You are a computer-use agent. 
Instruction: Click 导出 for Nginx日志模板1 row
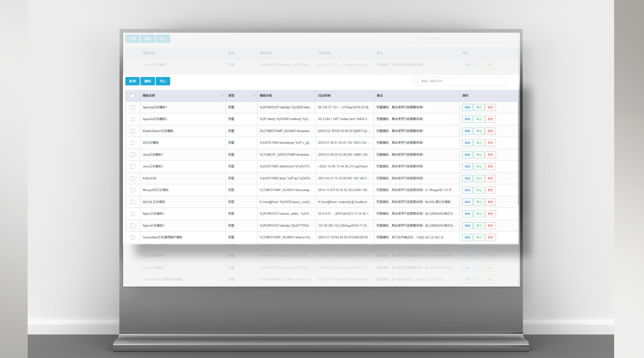click(x=479, y=214)
